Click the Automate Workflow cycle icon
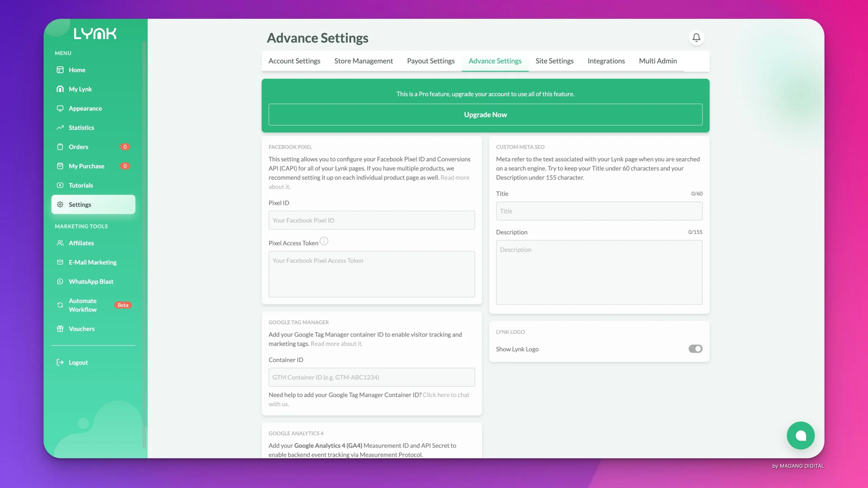 point(60,305)
